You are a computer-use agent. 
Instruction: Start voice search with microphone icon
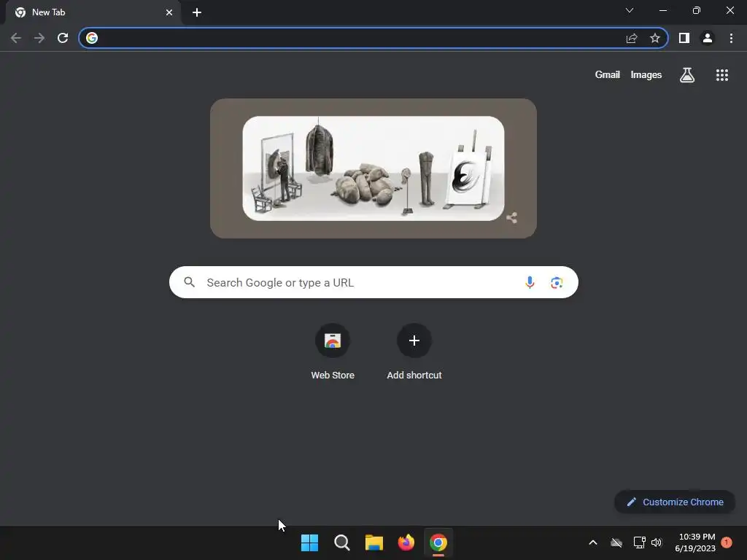click(530, 282)
